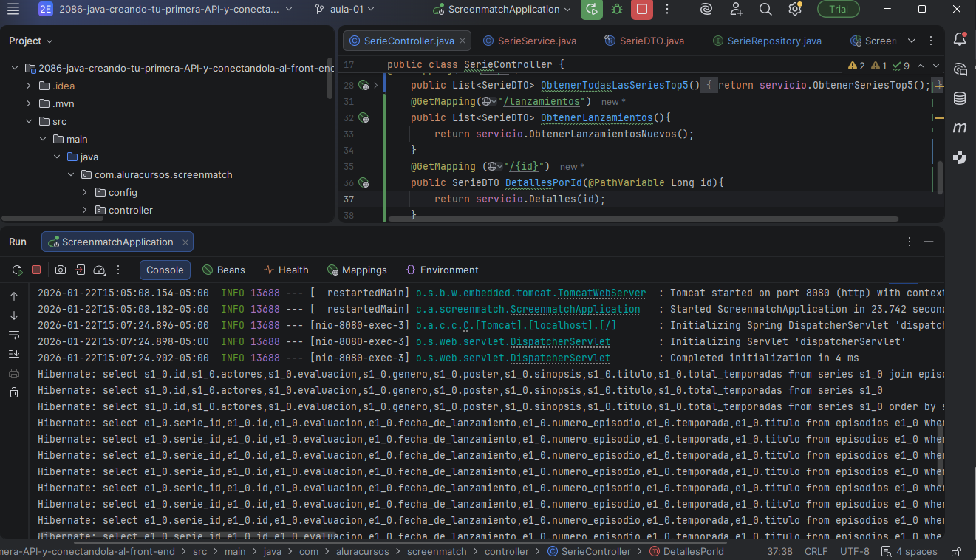The width and height of the screenshot is (976, 560).
Task: Click the Trial license button
Action: point(838,10)
